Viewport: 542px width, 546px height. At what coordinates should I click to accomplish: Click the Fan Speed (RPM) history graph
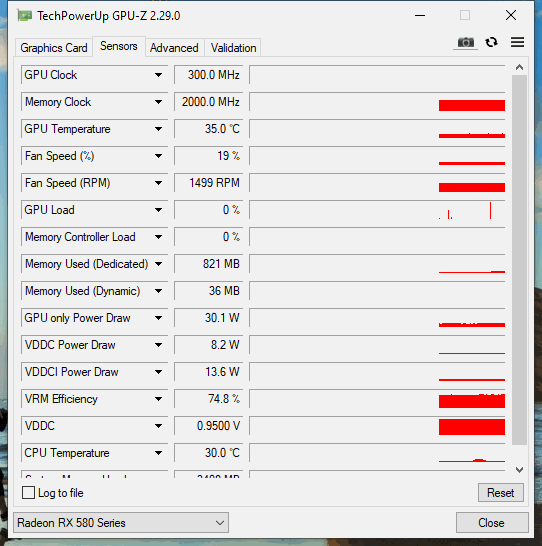point(377,183)
